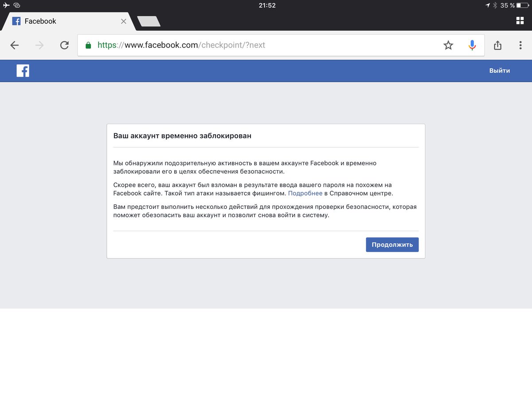
Task: Reload the Facebook checkpoint page
Action: pyautogui.click(x=64, y=45)
